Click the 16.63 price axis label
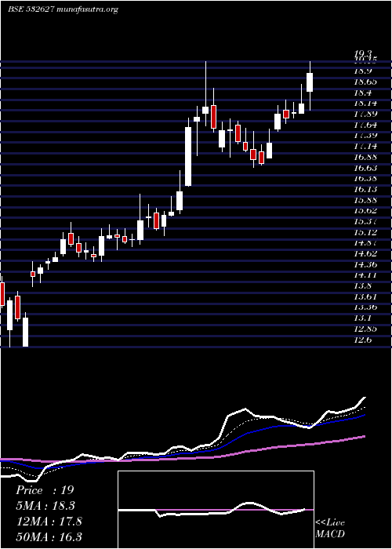This screenshot has width=392, height=549. 365,168
